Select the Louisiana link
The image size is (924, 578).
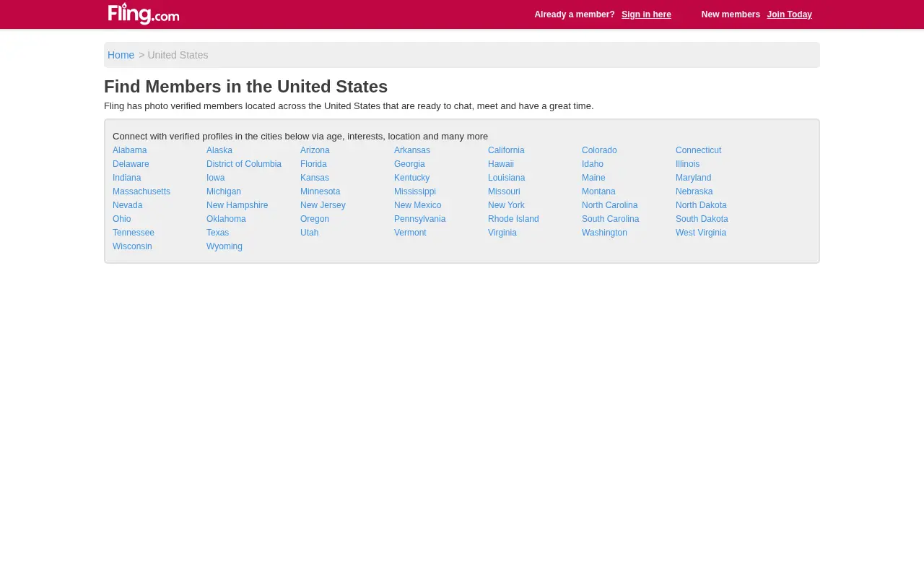tap(506, 178)
